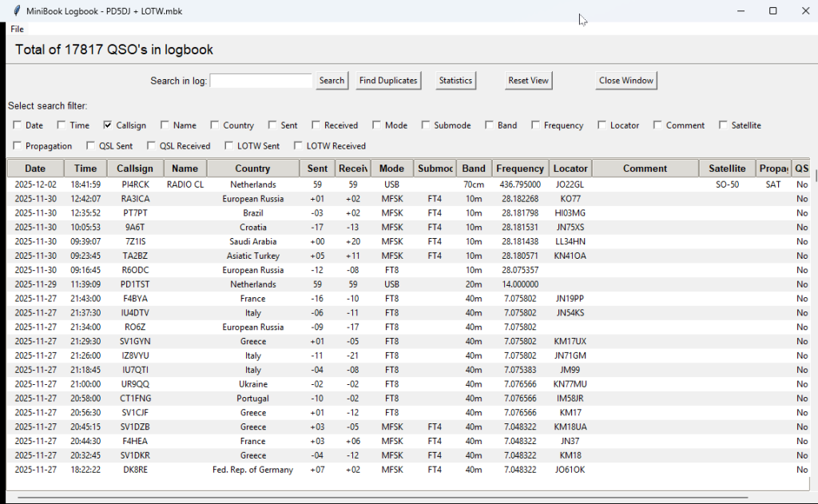Screen dimensions: 818x504
Task: Click the Frequency column header
Action: pos(519,169)
